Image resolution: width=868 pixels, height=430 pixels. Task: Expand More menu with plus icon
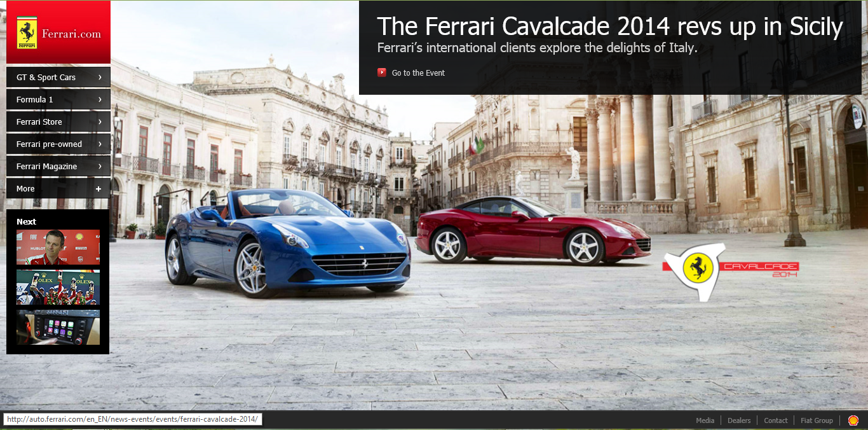click(98, 188)
